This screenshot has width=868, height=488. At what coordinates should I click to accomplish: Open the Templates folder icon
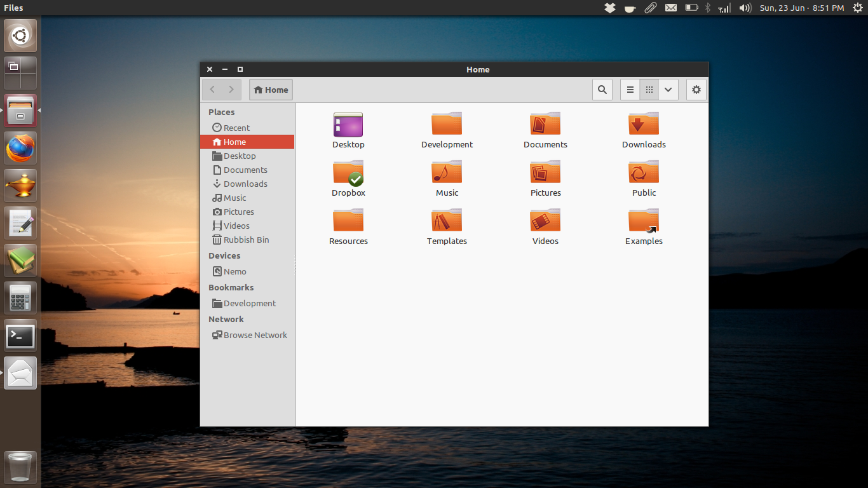[447, 220]
